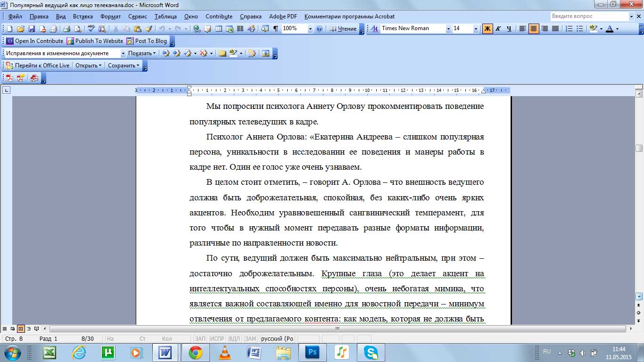The width and height of the screenshot is (644, 362).
Task: Toggle Bold formatting (Ж)
Action: coord(487,29)
